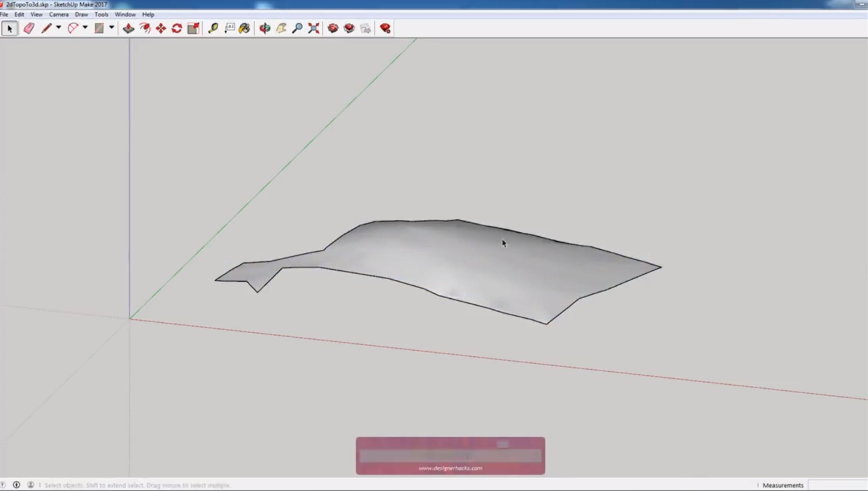Open the Window menu
868x491 pixels.
[125, 14]
